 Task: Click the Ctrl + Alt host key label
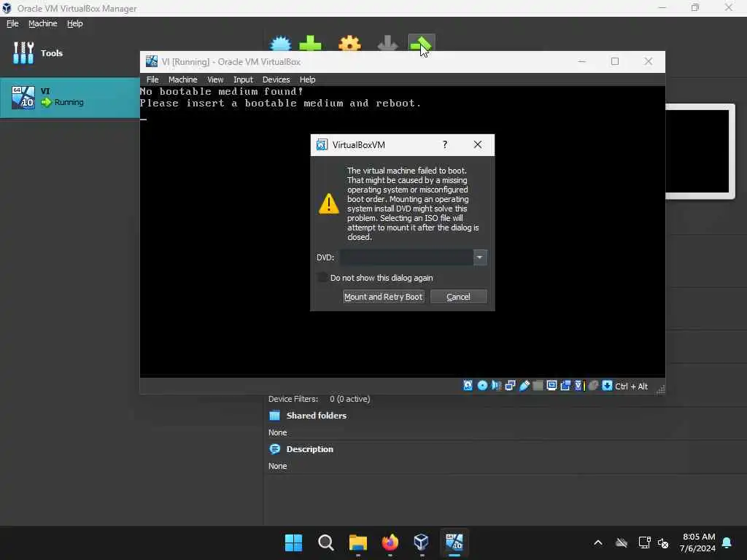631,386
